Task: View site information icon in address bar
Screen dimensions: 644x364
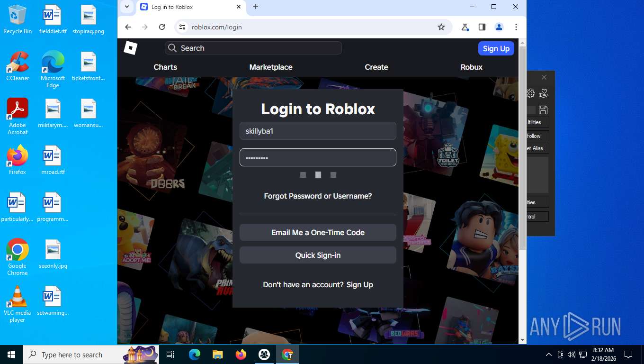Action: tap(182, 27)
